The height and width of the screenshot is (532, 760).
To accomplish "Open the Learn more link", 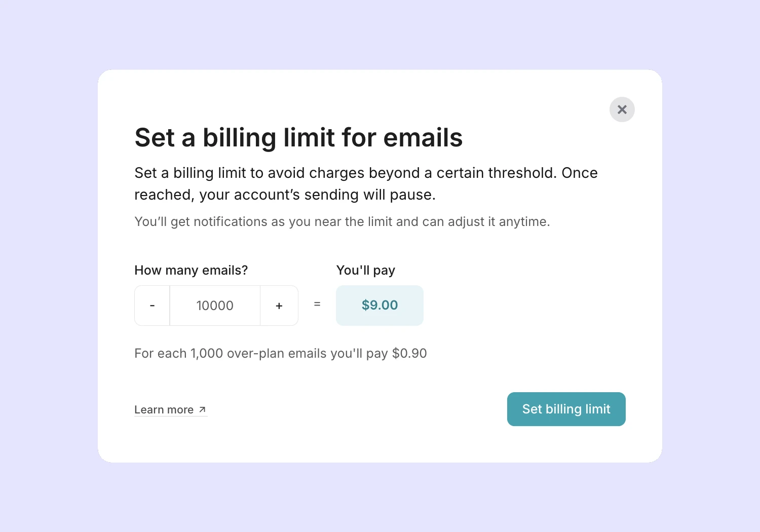I will point(164,409).
